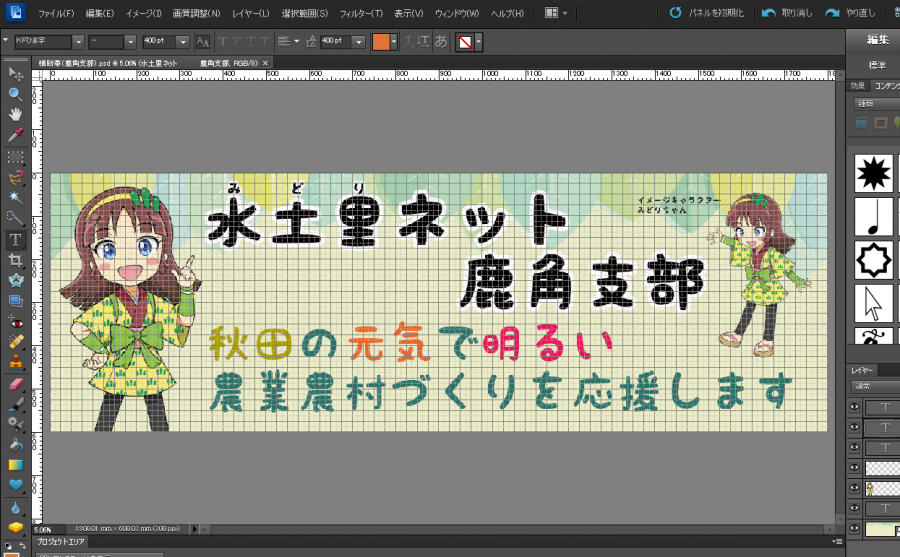Click the orange text color swatch
This screenshot has height=557, width=900.
pyautogui.click(x=381, y=41)
